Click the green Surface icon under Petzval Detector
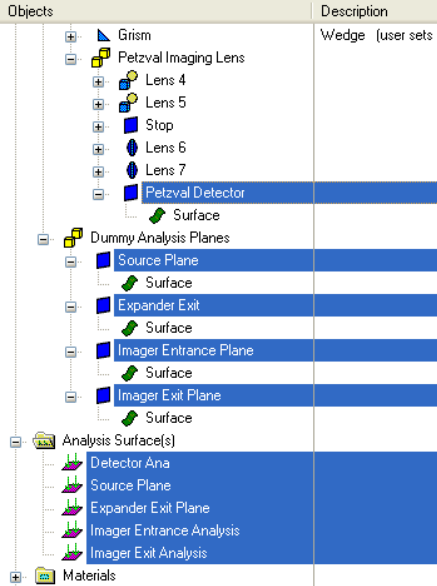This screenshot has height=586, width=437. [x=157, y=215]
